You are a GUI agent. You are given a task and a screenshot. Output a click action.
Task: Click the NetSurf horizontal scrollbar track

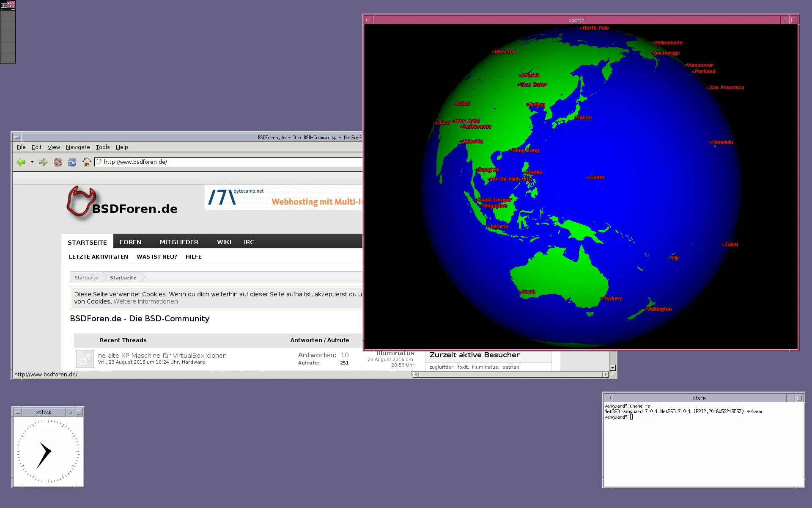click(x=510, y=374)
